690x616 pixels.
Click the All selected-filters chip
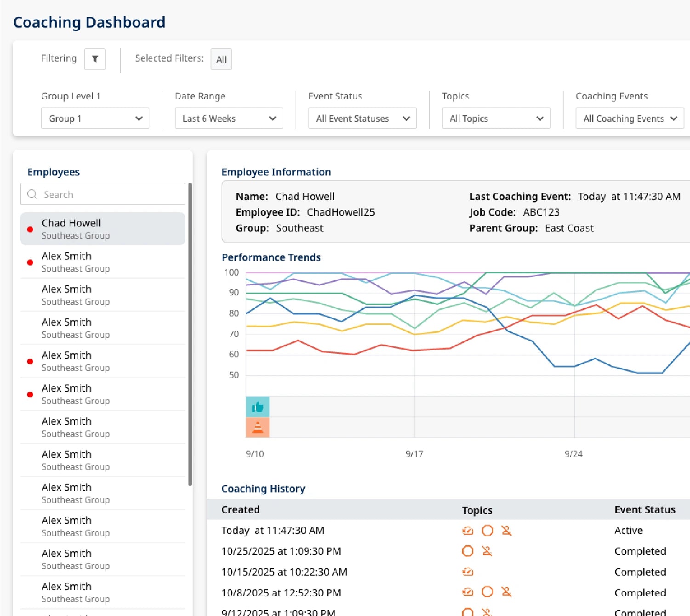coord(221,59)
